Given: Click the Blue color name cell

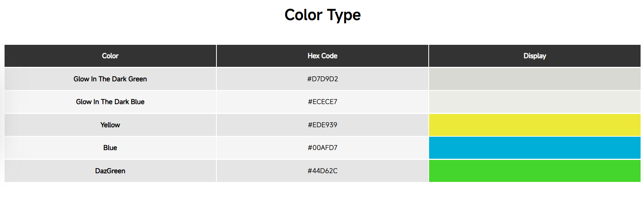Looking at the screenshot, I should [110, 148].
